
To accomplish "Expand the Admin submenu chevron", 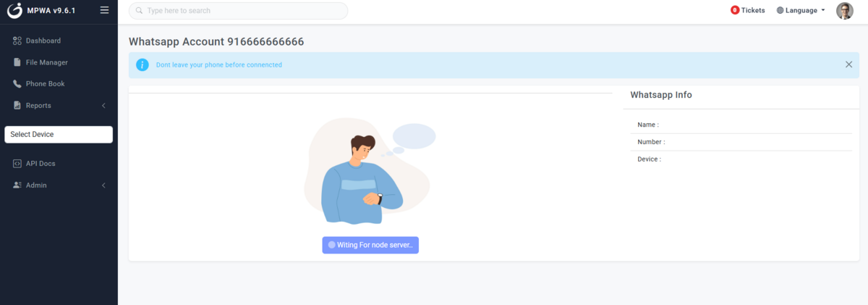I will coord(103,185).
